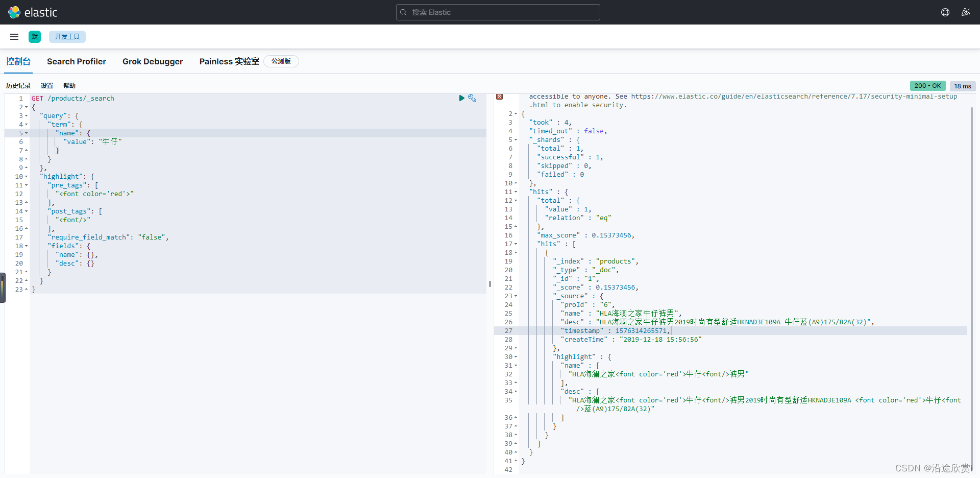Collapse the "query" block fold arrow
Image resolution: width=980 pixels, height=478 pixels.
[27, 116]
